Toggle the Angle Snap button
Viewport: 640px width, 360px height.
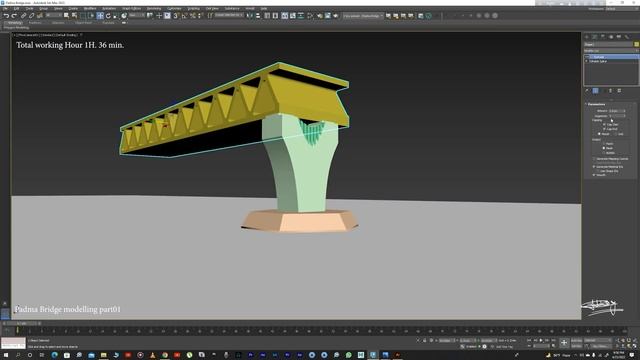pos(184,16)
